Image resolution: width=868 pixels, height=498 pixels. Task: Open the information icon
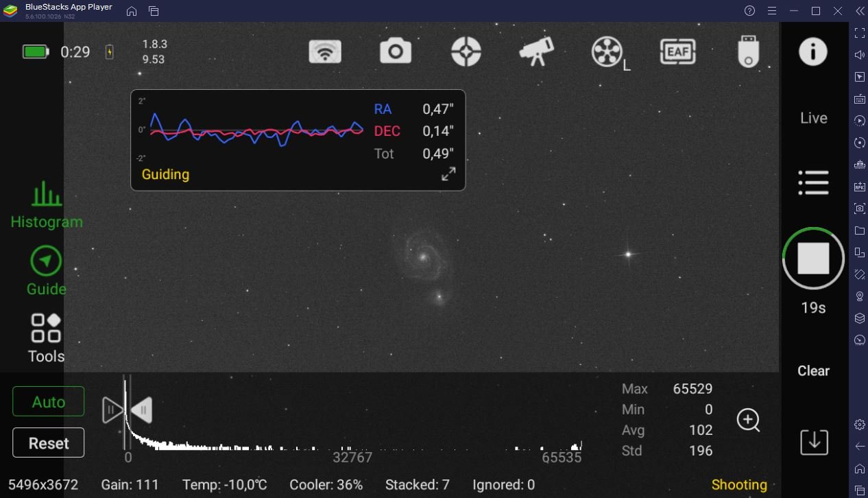(813, 51)
